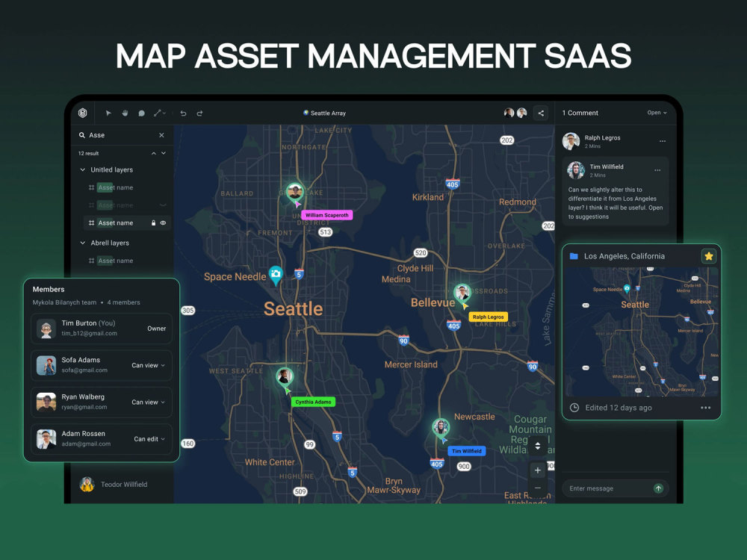Image resolution: width=747 pixels, height=560 pixels.
Task: Click William Scaperoth pink label
Action: [327, 215]
